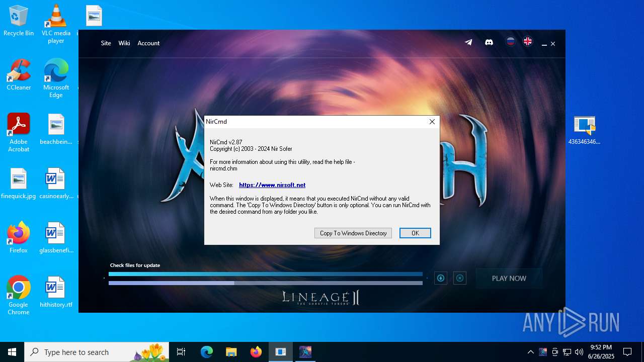
Task: Click the download icon beside progress bars
Action: 441,278
